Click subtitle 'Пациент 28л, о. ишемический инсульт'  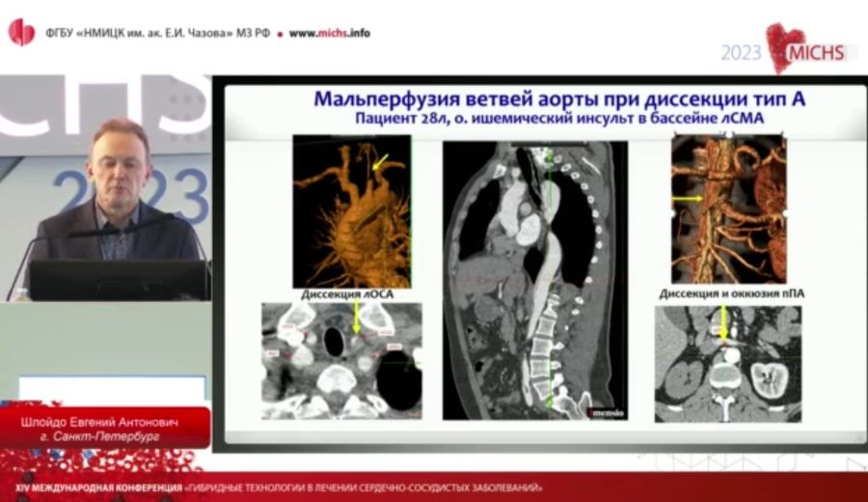click(x=494, y=118)
